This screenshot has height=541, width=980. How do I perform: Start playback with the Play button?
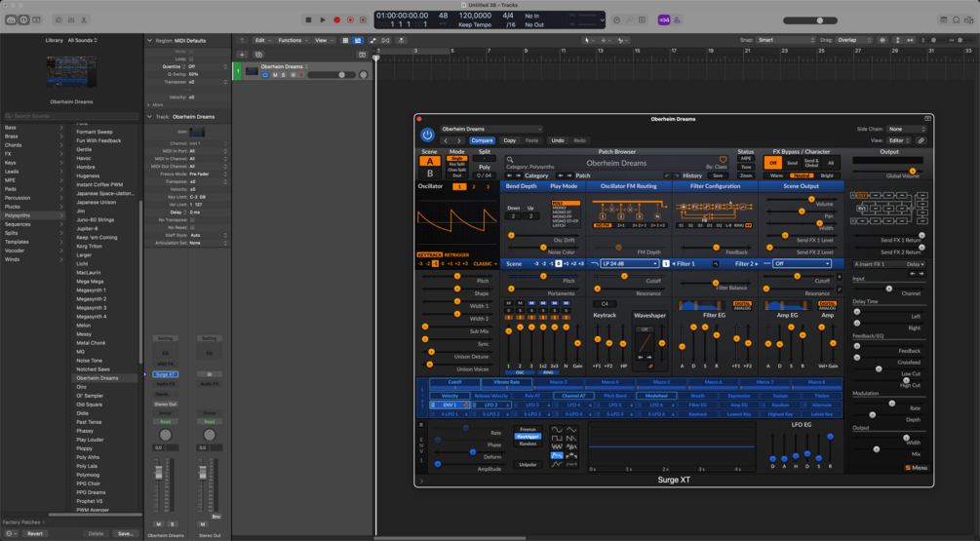tap(323, 20)
